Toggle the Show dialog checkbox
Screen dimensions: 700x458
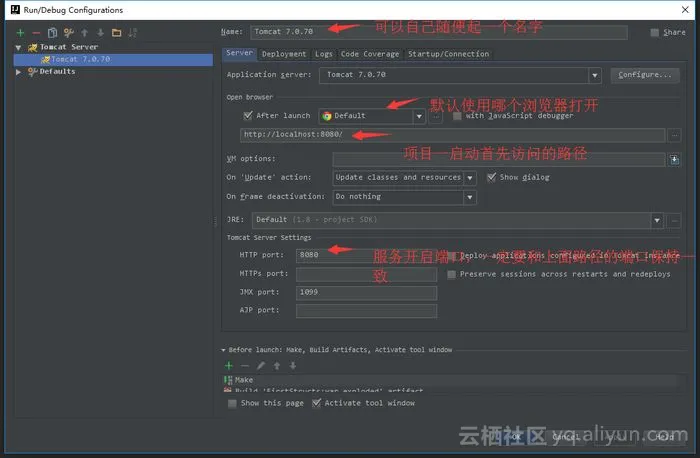(492, 177)
